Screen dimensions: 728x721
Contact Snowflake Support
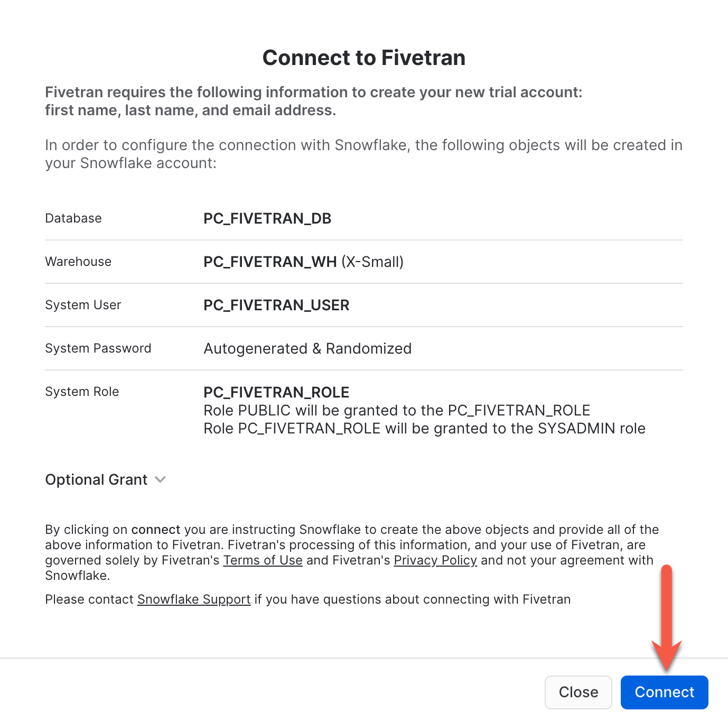[193, 599]
